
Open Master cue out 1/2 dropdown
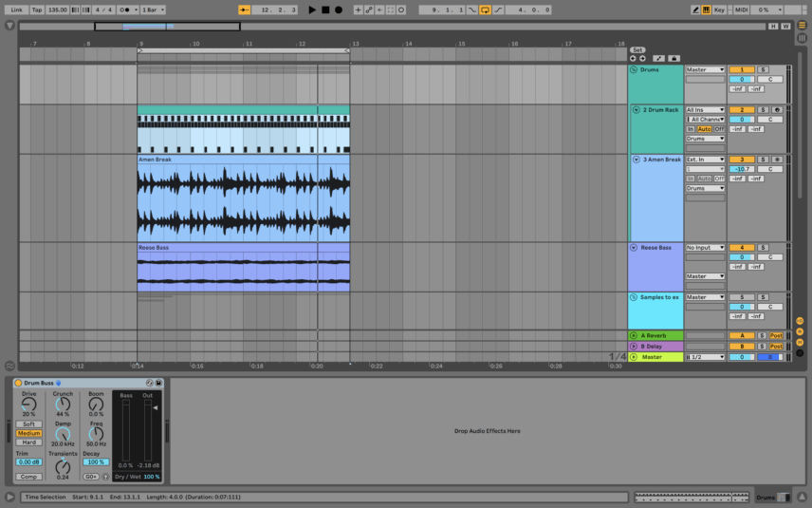[705, 357]
